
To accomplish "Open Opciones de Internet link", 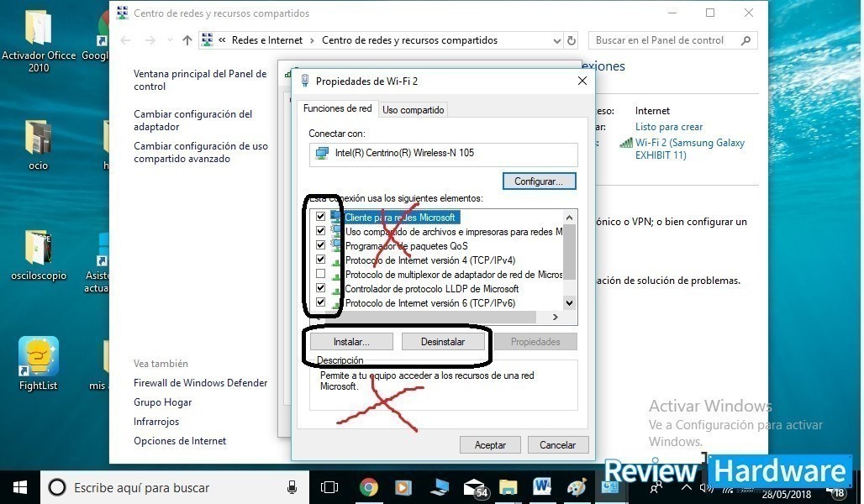I will (180, 441).
